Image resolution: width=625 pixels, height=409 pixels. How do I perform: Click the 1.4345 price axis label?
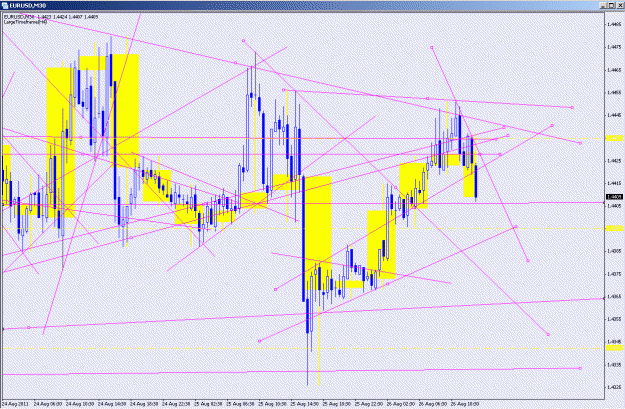[614, 342]
